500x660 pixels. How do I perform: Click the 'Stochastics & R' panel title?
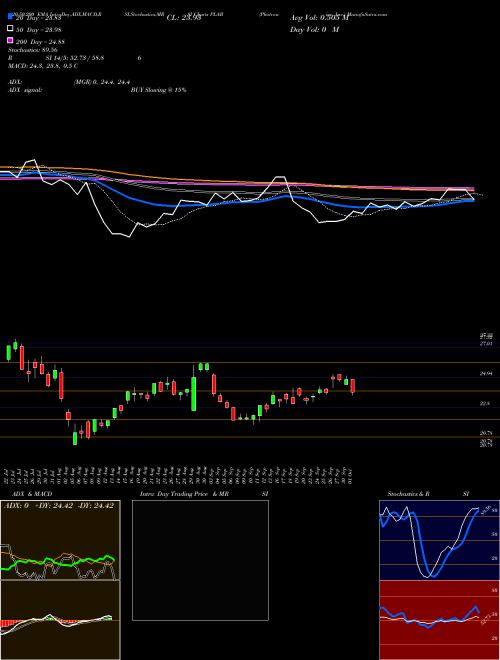click(x=408, y=494)
